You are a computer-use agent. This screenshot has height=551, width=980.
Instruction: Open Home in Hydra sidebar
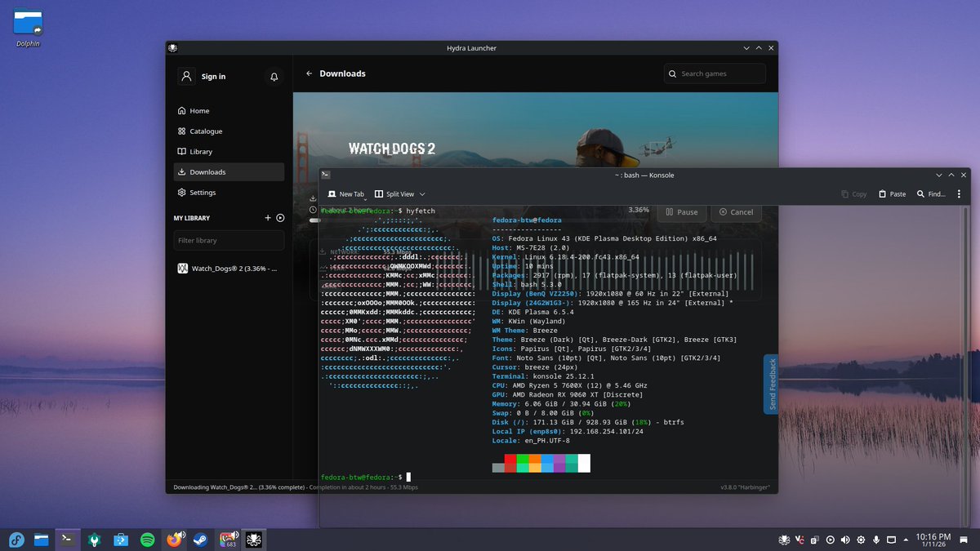[229, 111]
